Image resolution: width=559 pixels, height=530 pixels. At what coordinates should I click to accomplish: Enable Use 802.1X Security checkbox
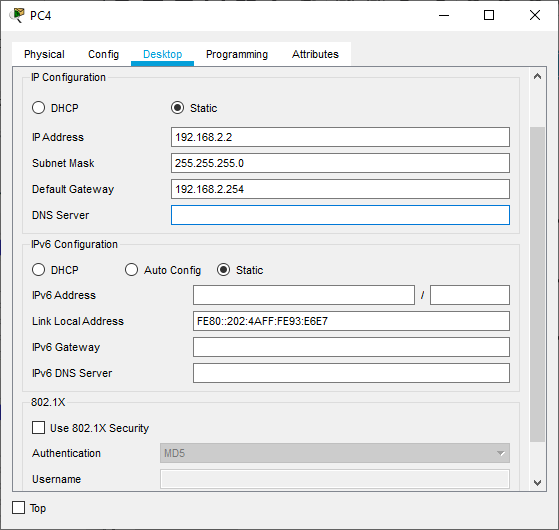39,427
